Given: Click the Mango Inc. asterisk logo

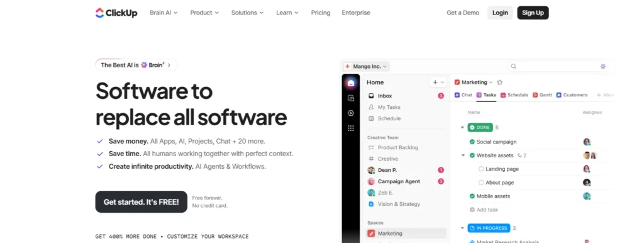Looking at the screenshot, I should 347,66.
